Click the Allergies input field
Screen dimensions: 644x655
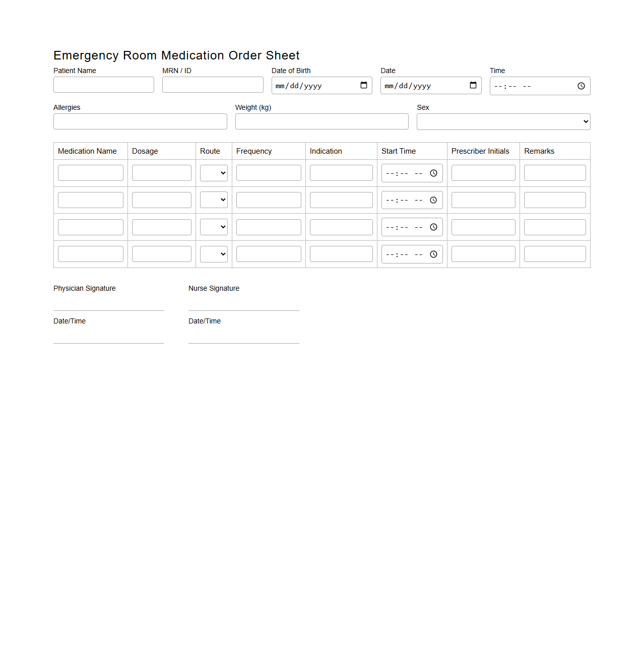pos(140,121)
